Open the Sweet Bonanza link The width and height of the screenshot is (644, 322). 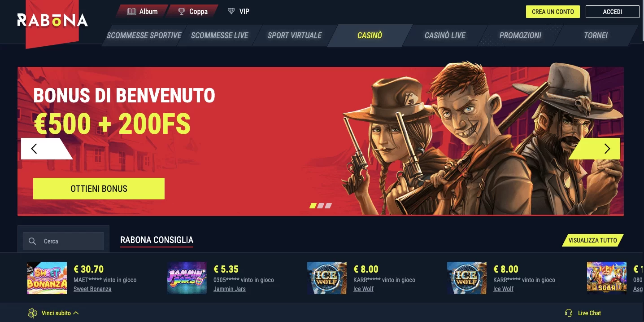[x=92, y=289]
